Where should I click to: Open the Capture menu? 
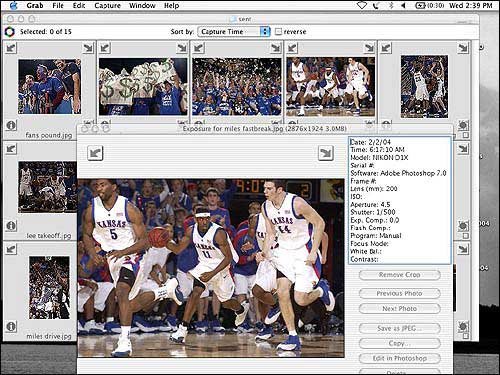(x=107, y=5)
